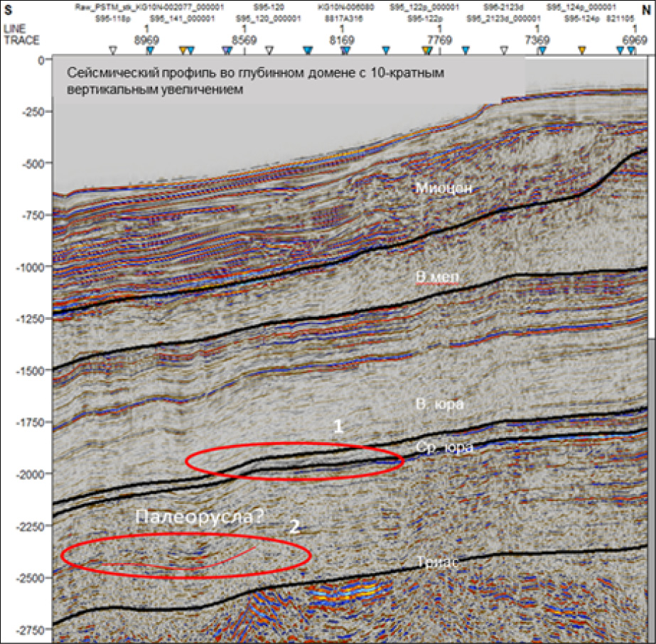
Task: Select the purple triangle marker left of trace 8569
Action: coord(227,50)
